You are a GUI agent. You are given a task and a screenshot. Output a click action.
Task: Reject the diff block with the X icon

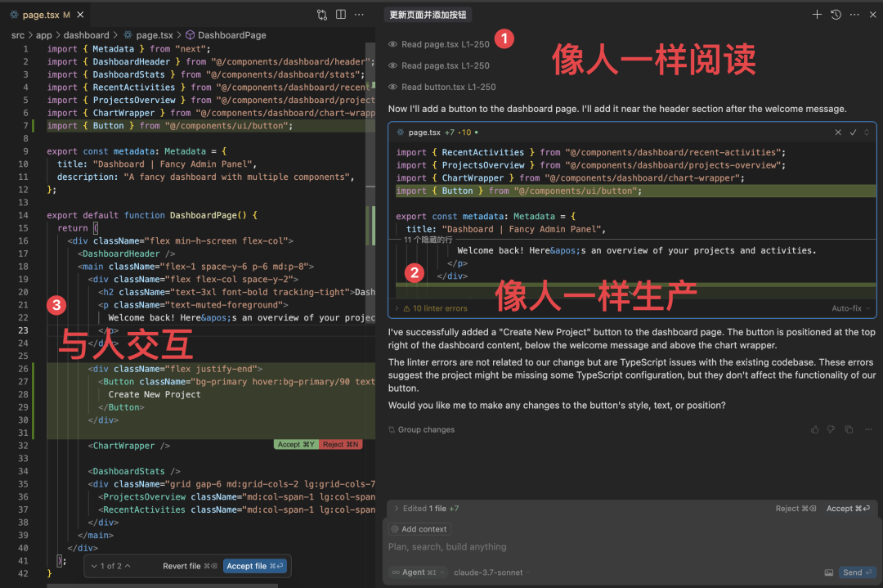tap(838, 132)
